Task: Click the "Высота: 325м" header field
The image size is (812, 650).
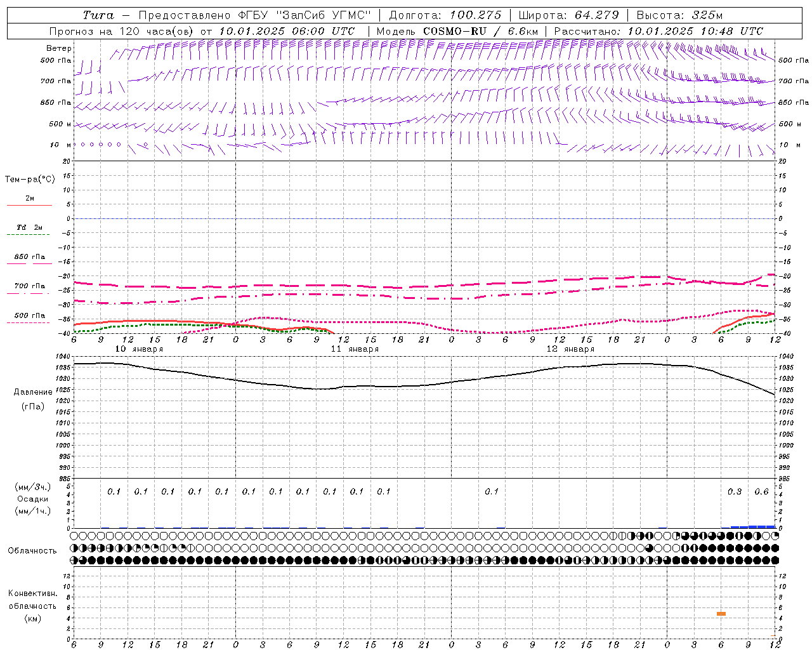Action: click(679, 15)
